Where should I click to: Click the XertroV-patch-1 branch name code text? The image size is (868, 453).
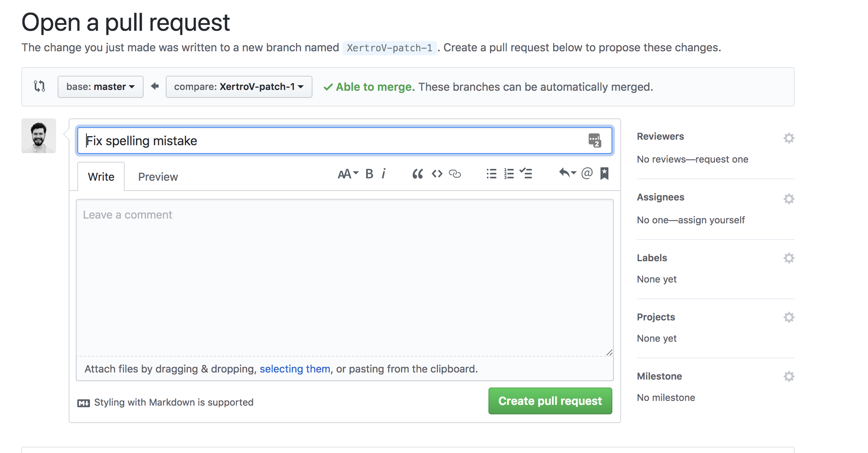click(389, 48)
